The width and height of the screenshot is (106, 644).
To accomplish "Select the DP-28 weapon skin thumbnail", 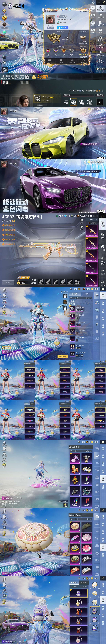I will pyautogui.click(x=92, y=268).
